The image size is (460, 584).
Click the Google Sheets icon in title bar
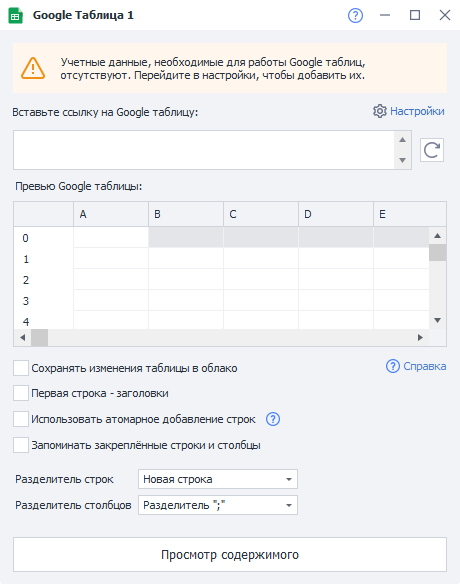(x=16, y=16)
